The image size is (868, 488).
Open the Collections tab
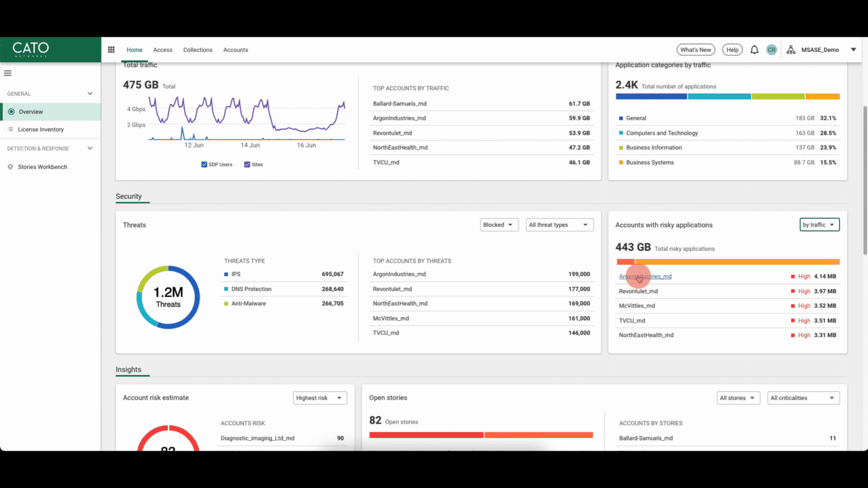tap(198, 50)
